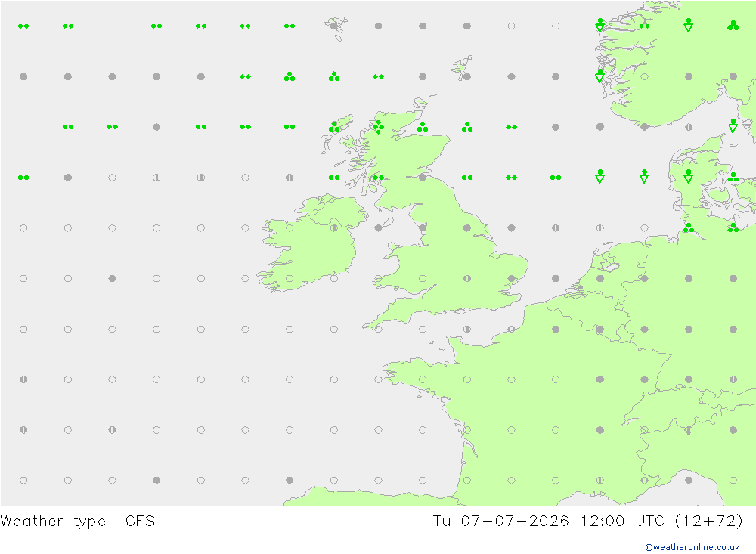Click the overcast dot over the Netherlands
This screenshot has width=756, height=554.
(x=600, y=279)
